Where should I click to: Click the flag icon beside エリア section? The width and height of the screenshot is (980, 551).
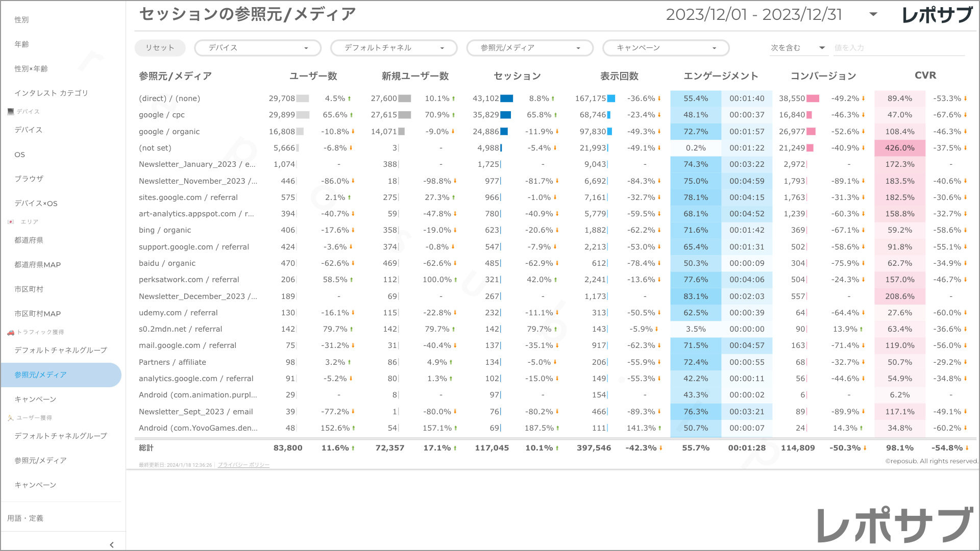tap(11, 222)
